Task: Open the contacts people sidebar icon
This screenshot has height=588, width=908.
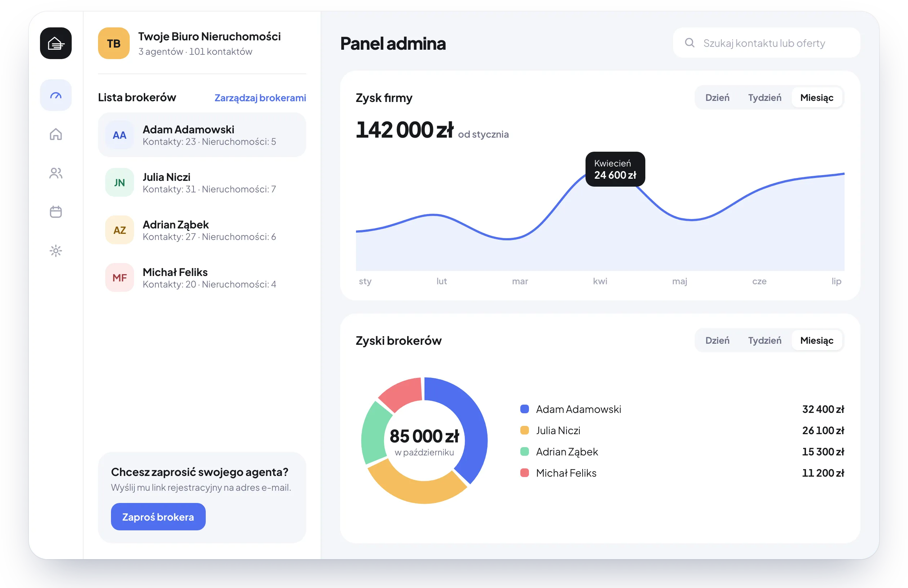Action: [x=56, y=173]
